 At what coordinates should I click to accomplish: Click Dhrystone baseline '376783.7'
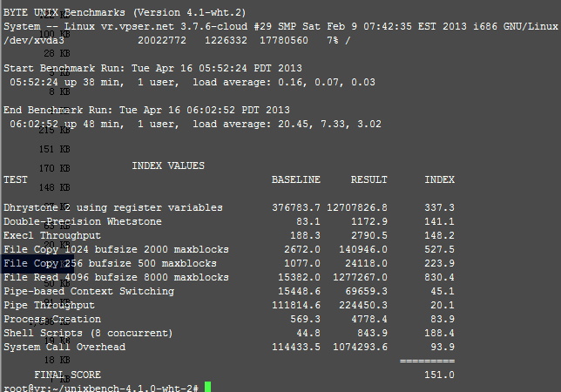296,208
